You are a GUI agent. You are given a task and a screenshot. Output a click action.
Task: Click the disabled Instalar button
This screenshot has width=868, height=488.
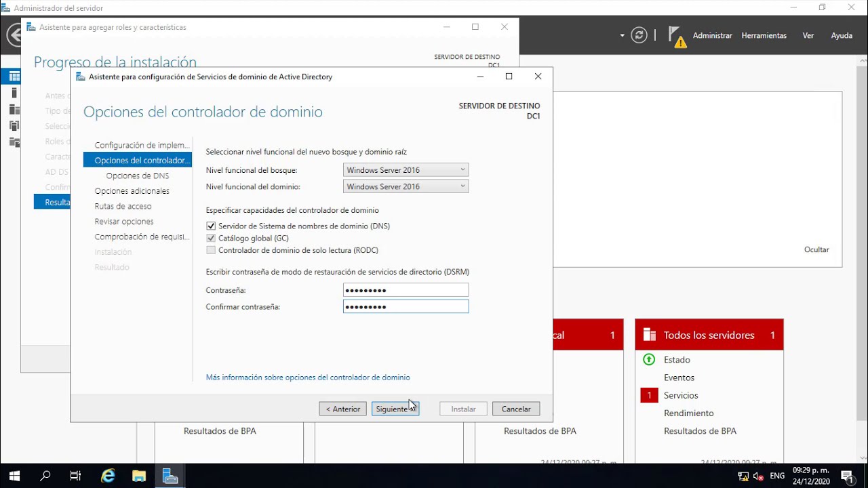pos(463,409)
